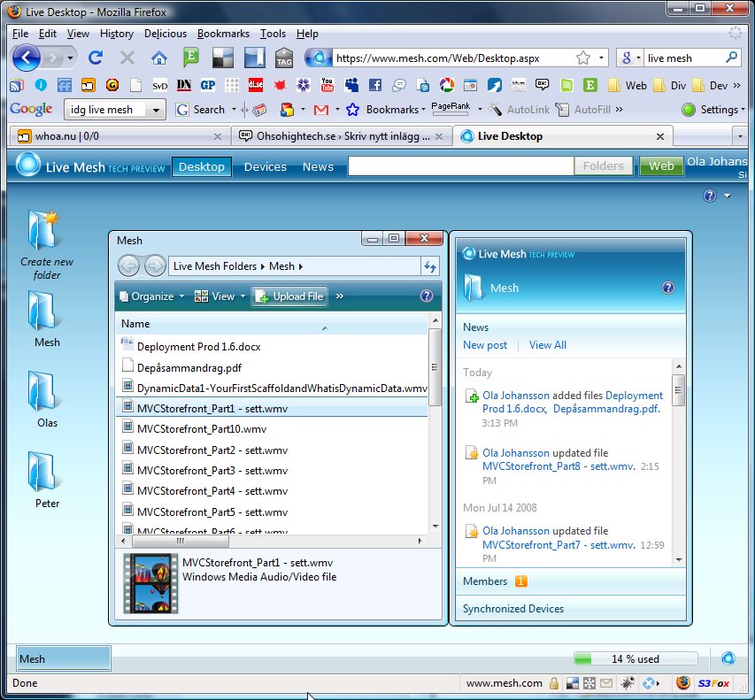Select the file Depåsammandrag.pdf
This screenshot has height=700, width=755.
(x=189, y=368)
